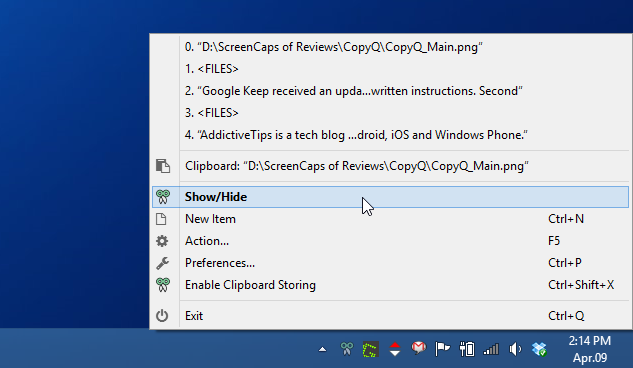The height and width of the screenshot is (368, 633).
Task: Click the network signal bars icon
Action: (491, 349)
